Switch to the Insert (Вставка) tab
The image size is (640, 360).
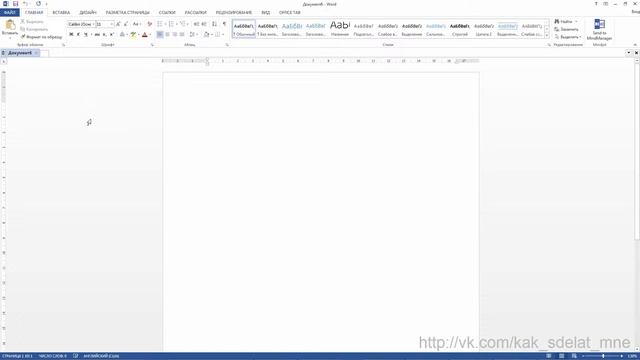pos(61,13)
